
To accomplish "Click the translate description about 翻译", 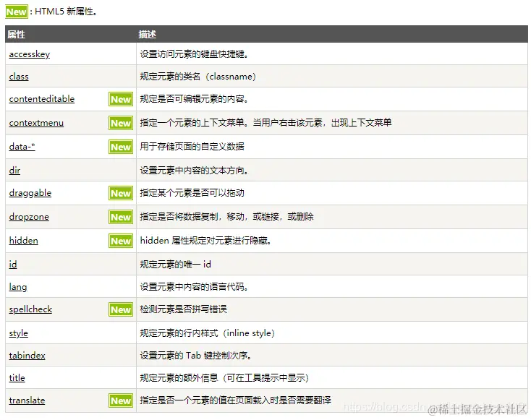I will click(235, 400).
